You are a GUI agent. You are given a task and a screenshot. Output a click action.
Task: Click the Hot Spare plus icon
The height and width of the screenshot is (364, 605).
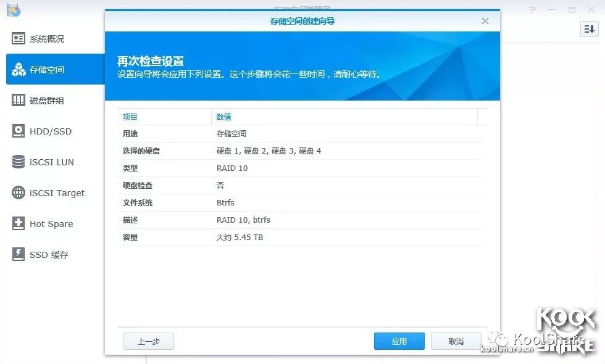(x=18, y=223)
